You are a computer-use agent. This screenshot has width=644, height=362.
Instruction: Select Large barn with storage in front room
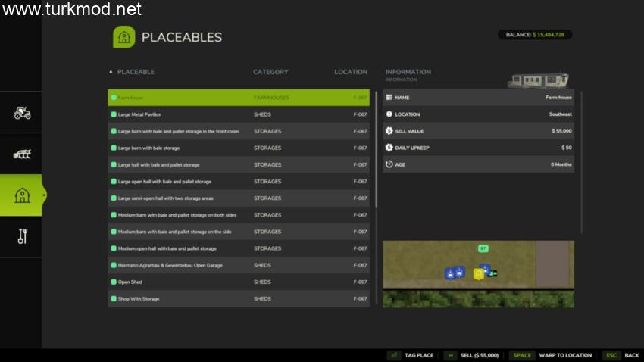tap(239, 131)
